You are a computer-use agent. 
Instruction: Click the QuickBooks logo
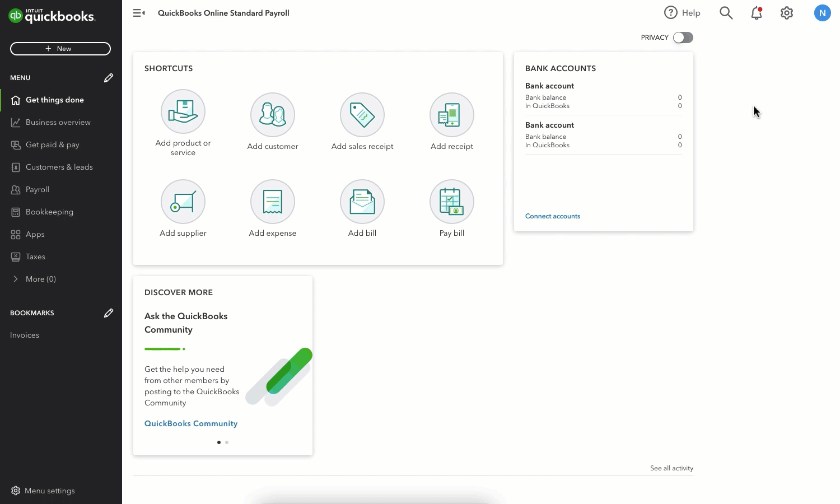click(52, 16)
